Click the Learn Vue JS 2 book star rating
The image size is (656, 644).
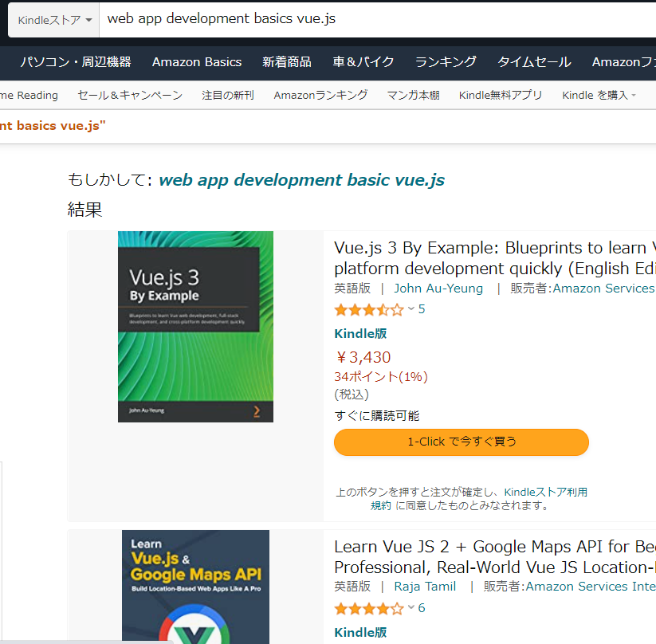368,608
